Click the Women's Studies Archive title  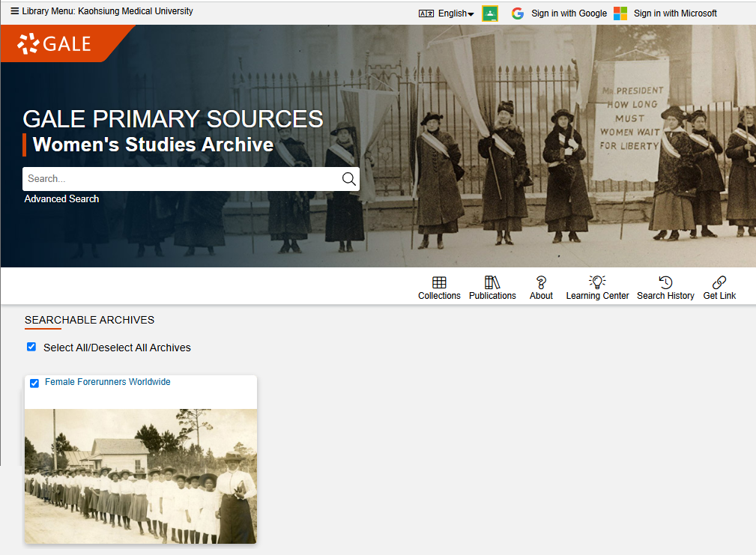[x=153, y=145]
